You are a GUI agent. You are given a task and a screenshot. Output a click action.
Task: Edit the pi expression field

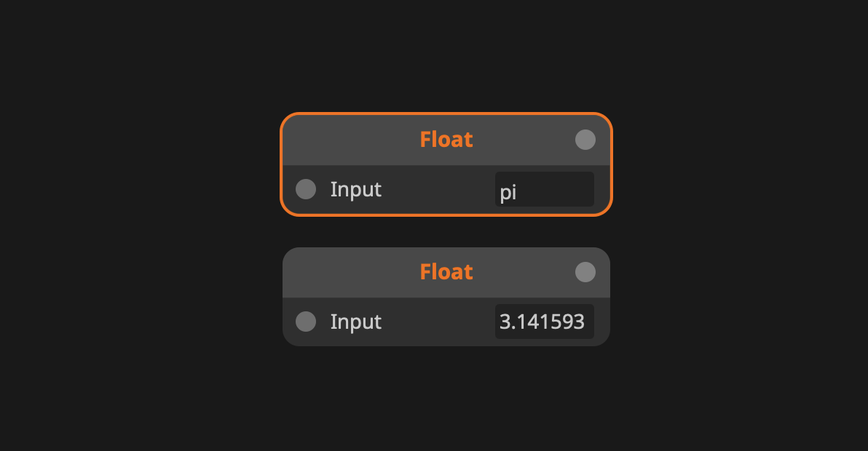click(x=544, y=190)
